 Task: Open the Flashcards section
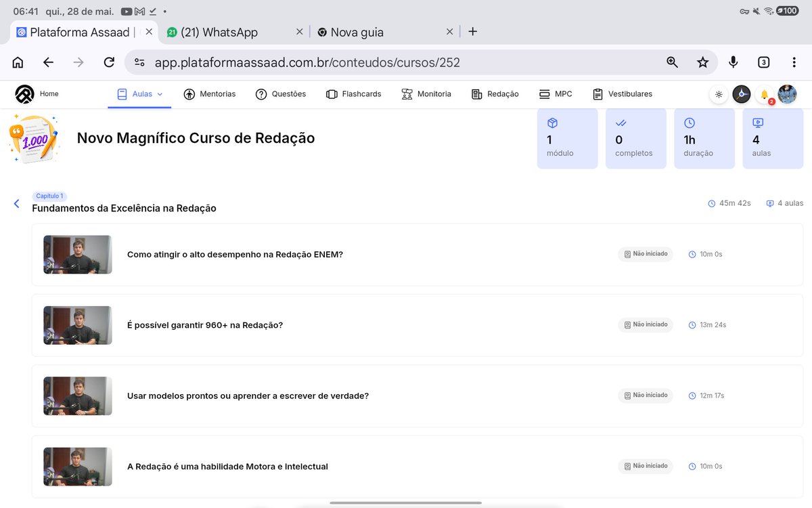click(x=353, y=94)
